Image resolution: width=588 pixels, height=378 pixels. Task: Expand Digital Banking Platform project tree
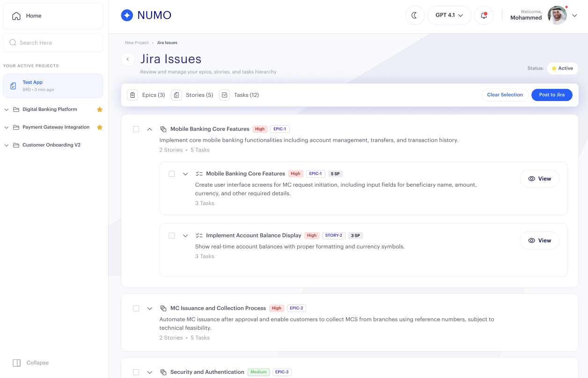(x=7, y=109)
